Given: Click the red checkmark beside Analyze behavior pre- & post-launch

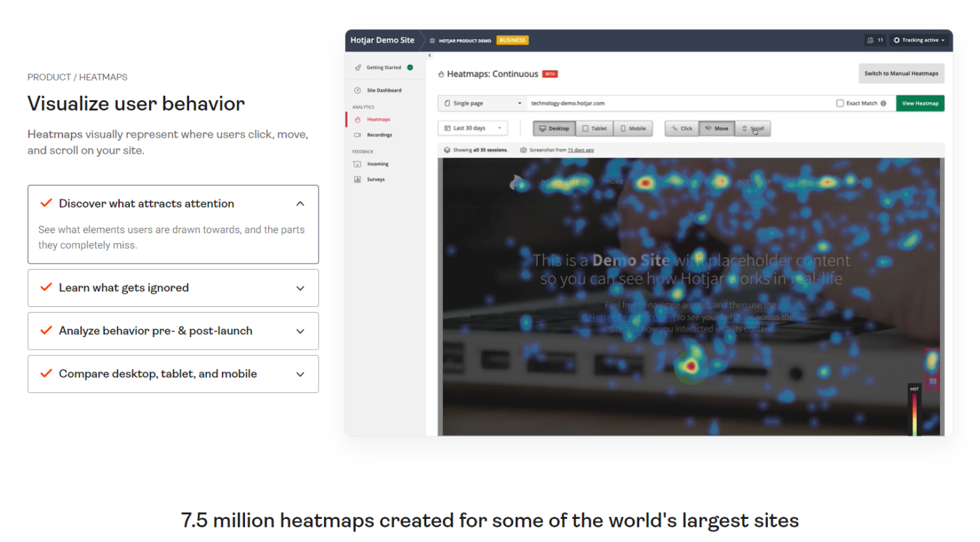Looking at the screenshot, I should click(46, 331).
